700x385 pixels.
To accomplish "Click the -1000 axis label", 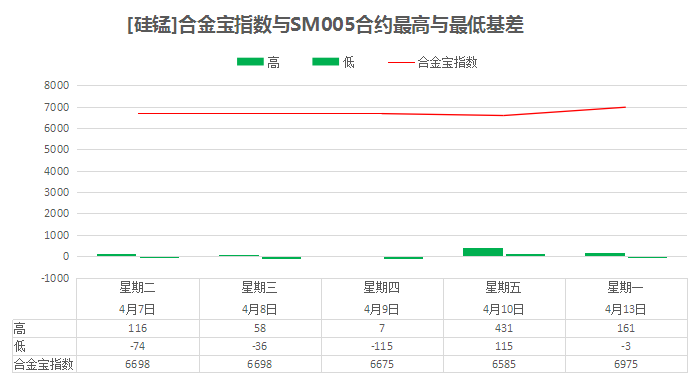I will (x=55, y=278).
